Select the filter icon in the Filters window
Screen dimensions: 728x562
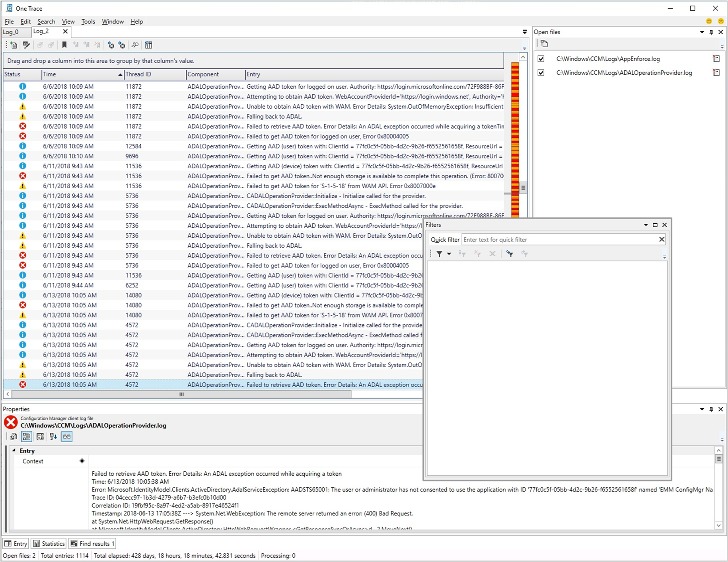[440, 254]
